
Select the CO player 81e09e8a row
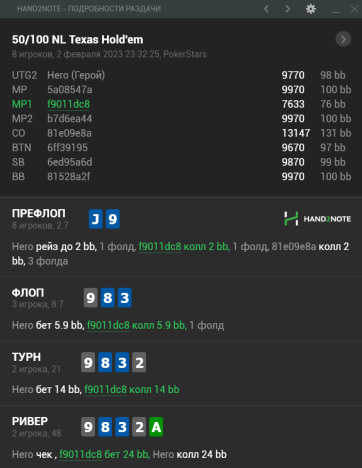[x=181, y=133]
